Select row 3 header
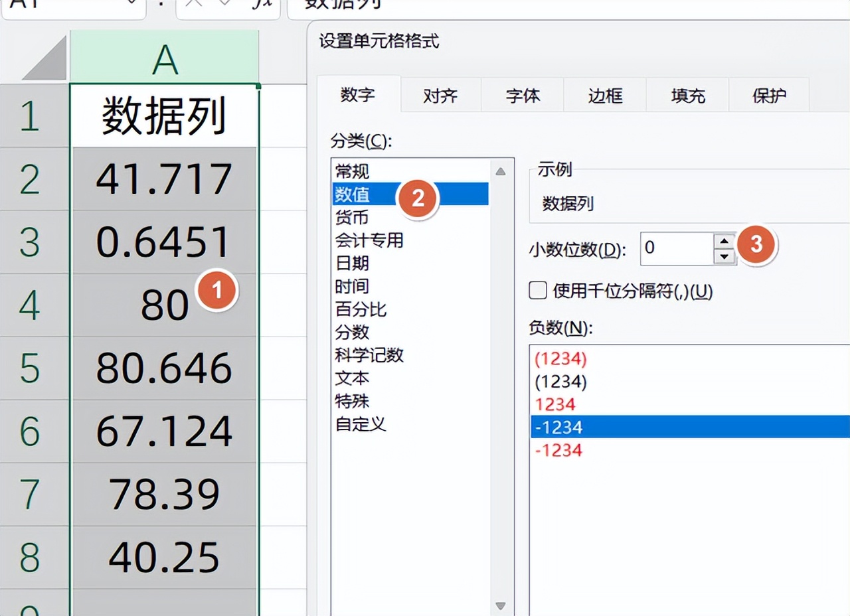Image resolution: width=850 pixels, height=616 pixels. click(35, 242)
